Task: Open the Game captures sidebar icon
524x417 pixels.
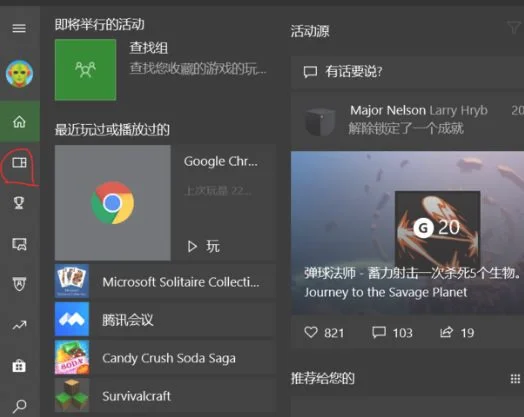Action: (19, 244)
